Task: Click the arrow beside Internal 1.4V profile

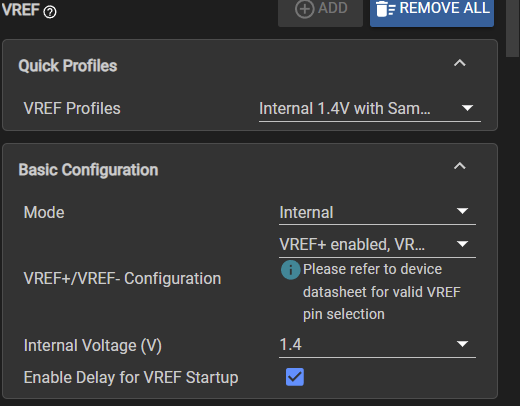Action: [x=467, y=108]
